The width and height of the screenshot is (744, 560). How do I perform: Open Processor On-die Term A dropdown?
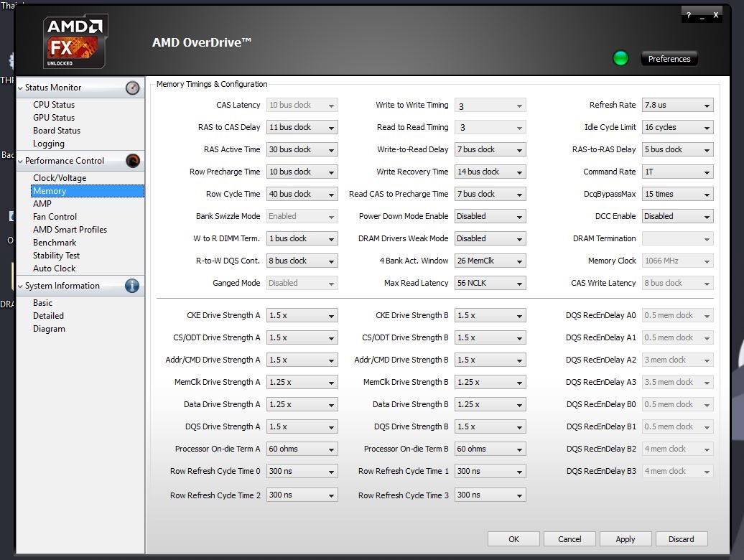(302, 449)
